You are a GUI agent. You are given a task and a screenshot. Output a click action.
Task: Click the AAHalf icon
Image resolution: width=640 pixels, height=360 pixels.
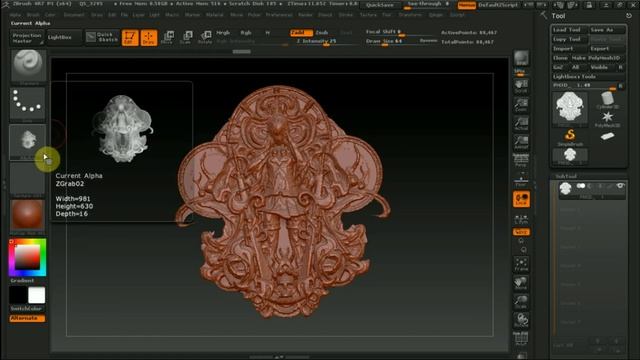pyautogui.click(x=521, y=142)
